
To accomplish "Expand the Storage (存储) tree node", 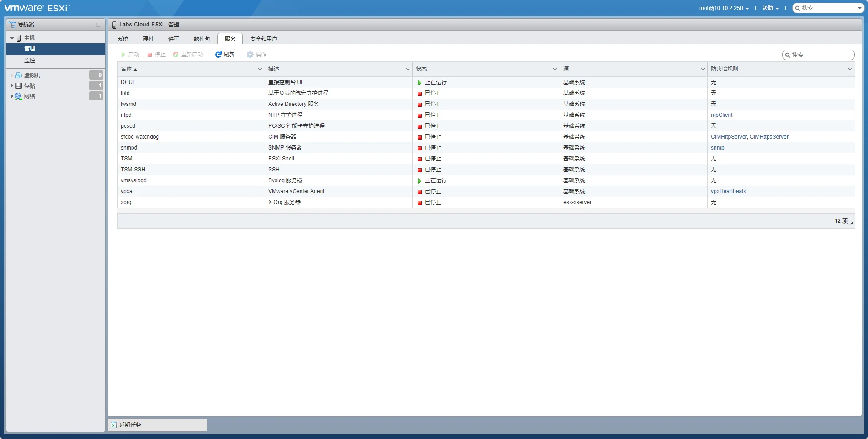I will (12, 85).
